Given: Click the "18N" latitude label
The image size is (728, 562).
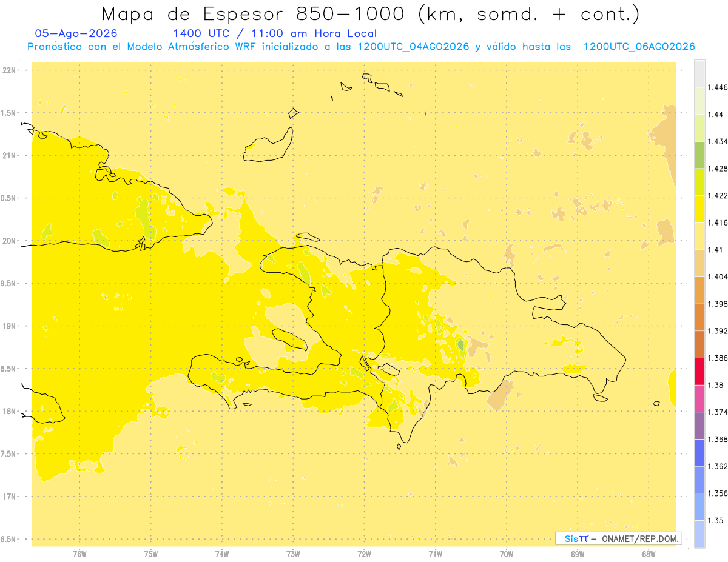Looking at the screenshot, I should tap(9, 411).
